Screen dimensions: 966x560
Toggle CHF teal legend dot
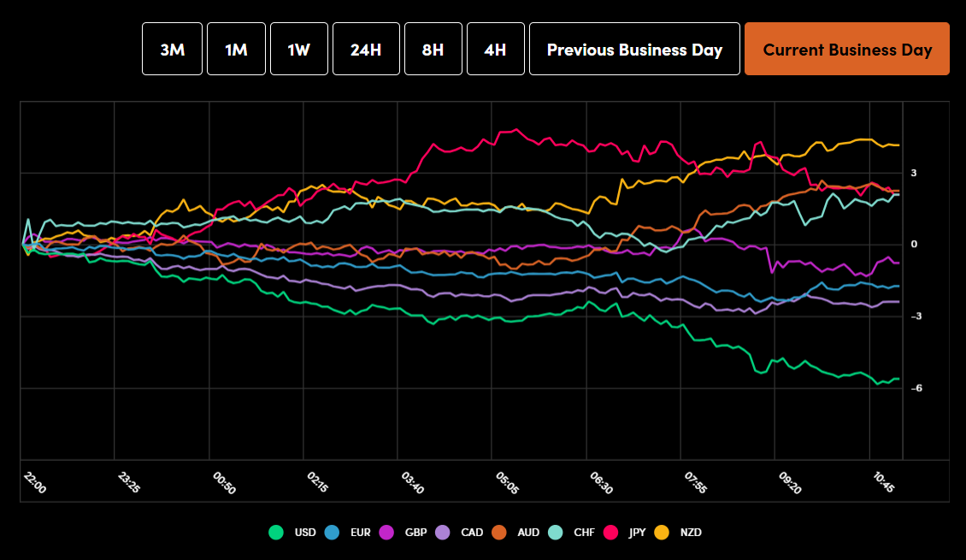555,533
